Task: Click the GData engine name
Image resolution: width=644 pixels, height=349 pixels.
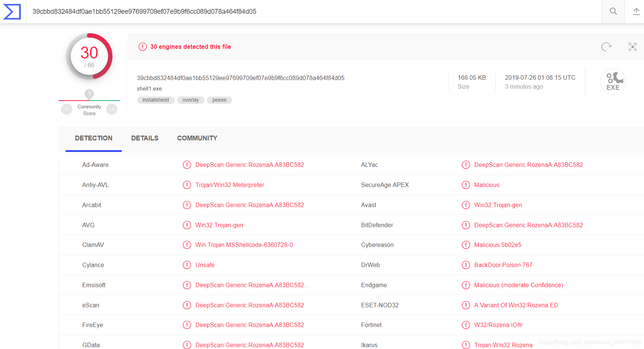Action: point(91,345)
